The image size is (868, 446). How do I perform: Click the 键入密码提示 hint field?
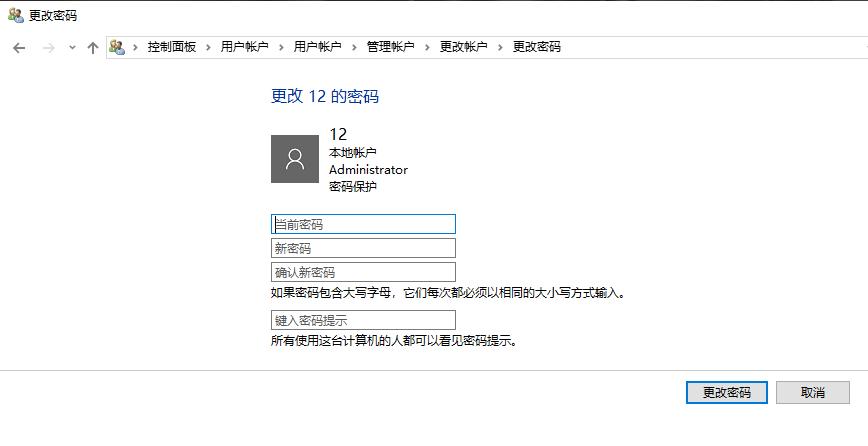coord(363,320)
